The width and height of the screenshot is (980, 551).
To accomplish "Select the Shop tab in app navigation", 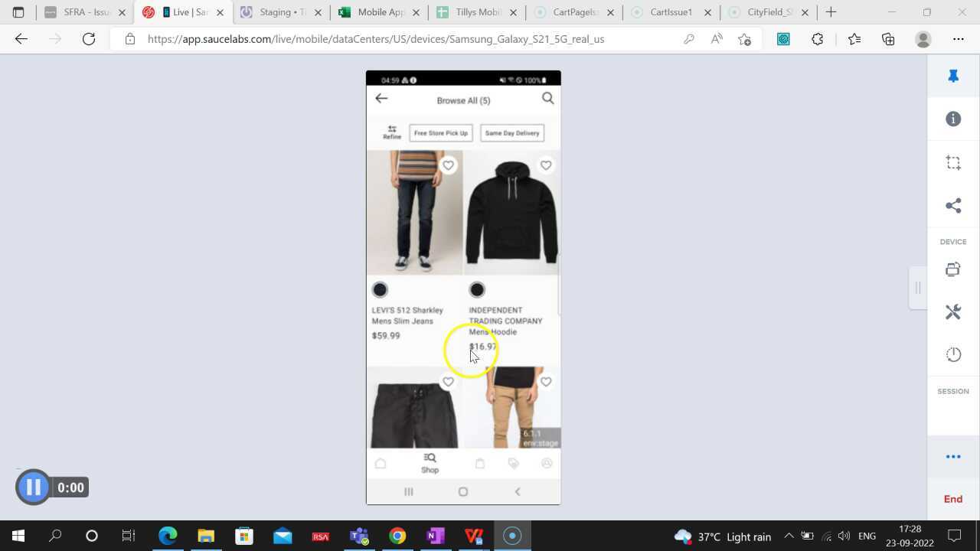I will point(430,463).
